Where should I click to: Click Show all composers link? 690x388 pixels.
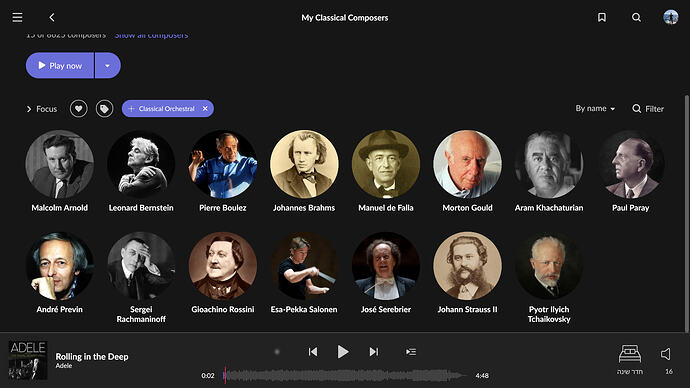pyautogui.click(x=151, y=35)
